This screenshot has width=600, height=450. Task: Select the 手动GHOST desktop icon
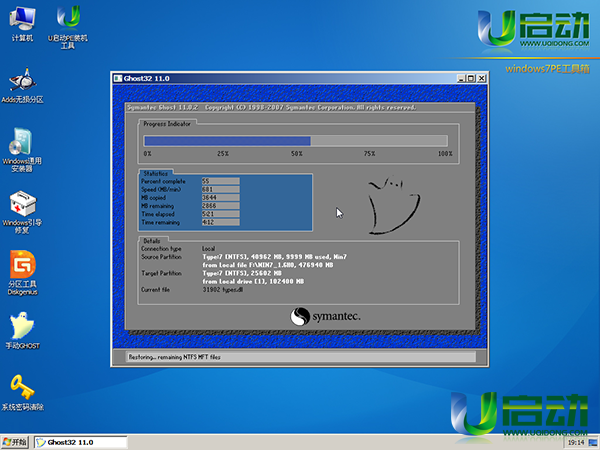click(23, 331)
